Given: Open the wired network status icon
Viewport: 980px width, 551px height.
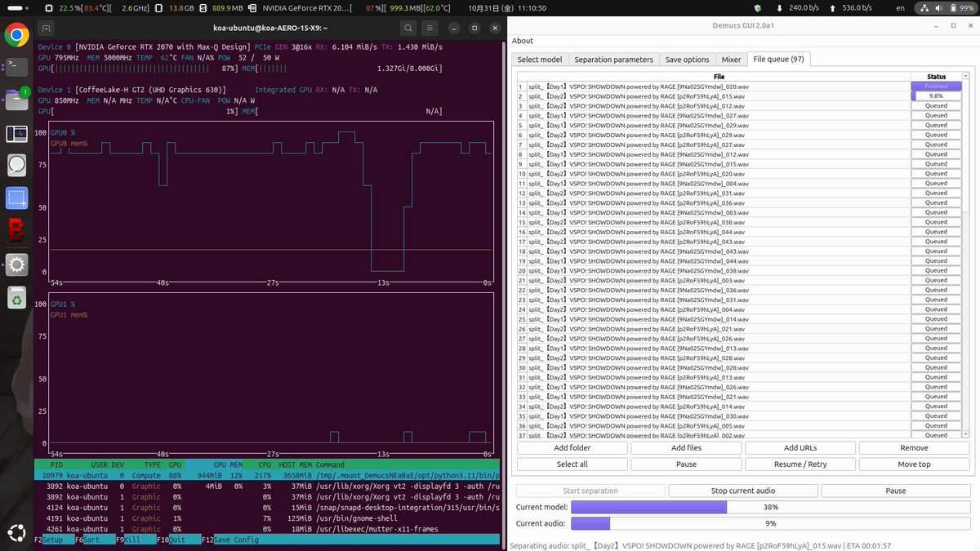Looking at the screenshot, I should point(924,7).
